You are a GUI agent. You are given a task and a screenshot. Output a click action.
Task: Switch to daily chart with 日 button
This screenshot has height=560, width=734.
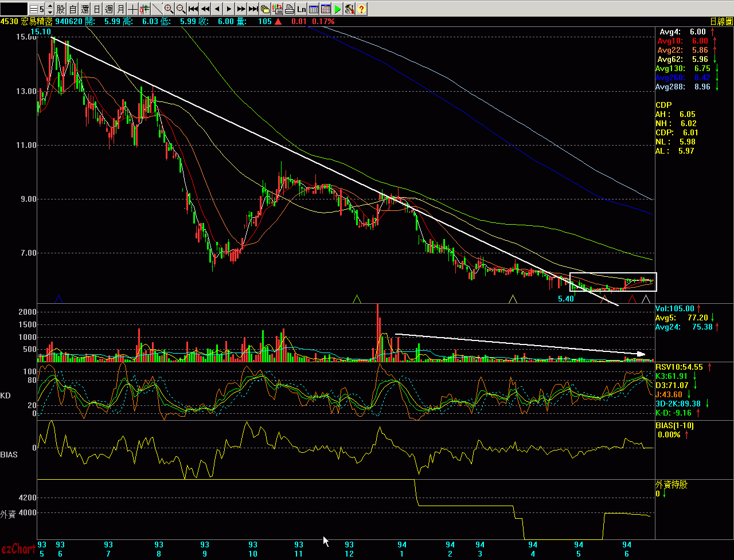coord(97,9)
